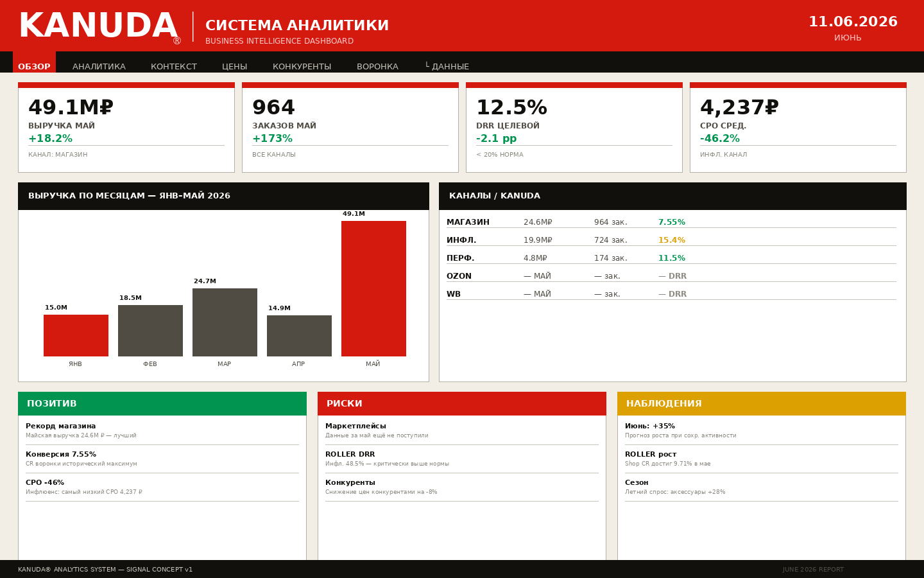Switch to the КОНТЕКСТ tab
924x578 pixels.
[174, 67]
